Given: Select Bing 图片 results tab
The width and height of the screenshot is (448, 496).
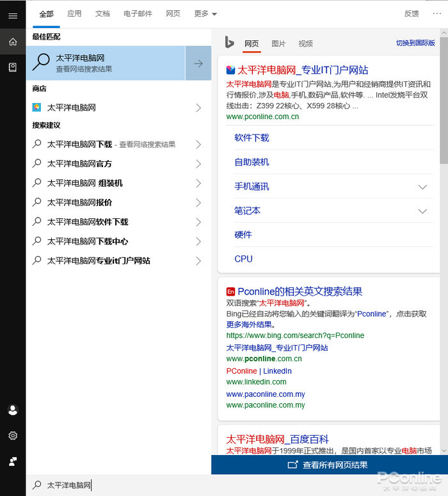Looking at the screenshot, I should (278, 44).
